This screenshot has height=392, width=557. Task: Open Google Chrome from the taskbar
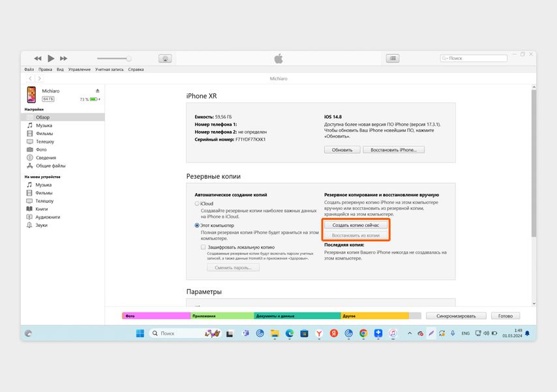pyautogui.click(x=363, y=333)
